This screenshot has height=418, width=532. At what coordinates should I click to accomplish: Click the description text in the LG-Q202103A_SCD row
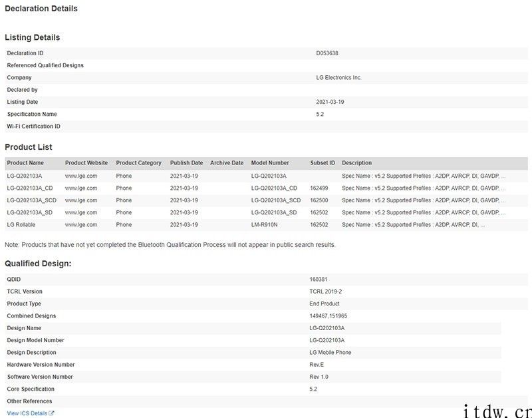424,200
